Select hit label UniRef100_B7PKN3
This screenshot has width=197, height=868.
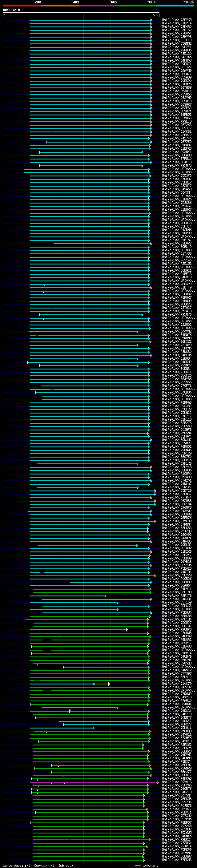(x=177, y=860)
